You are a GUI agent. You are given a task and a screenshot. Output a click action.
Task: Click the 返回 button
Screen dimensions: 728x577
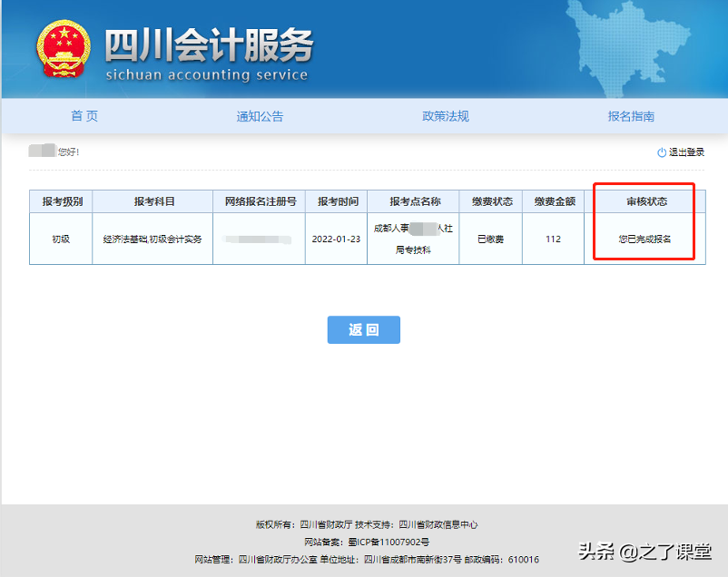pos(363,329)
